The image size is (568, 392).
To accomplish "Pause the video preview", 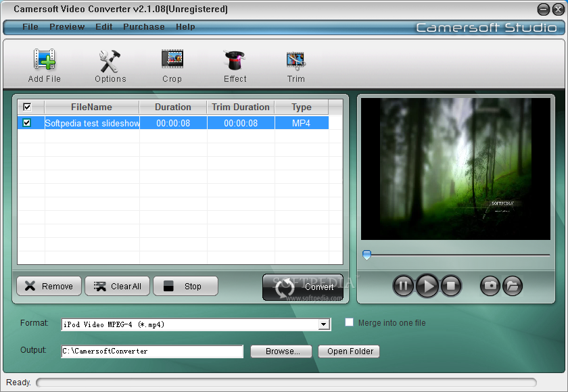I will pyautogui.click(x=403, y=286).
